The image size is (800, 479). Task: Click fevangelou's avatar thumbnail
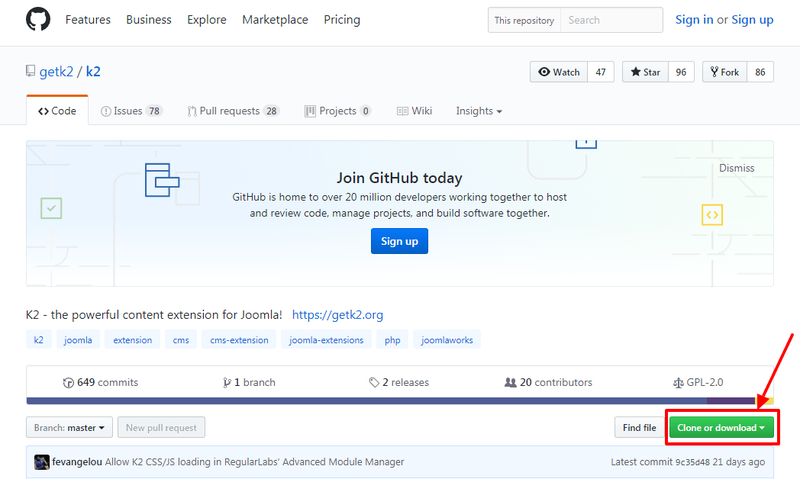tap(42, 462)
